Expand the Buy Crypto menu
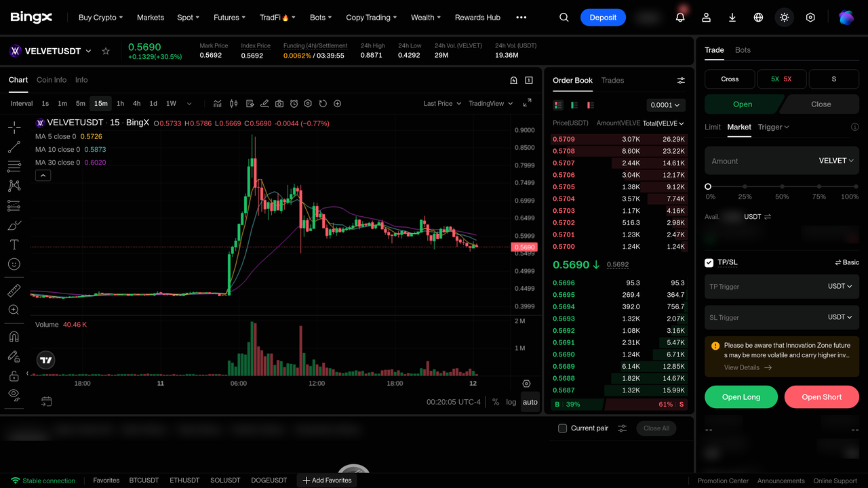Viewport: 868px width, 488px height. pyautogui.click(x=101, y=18)
